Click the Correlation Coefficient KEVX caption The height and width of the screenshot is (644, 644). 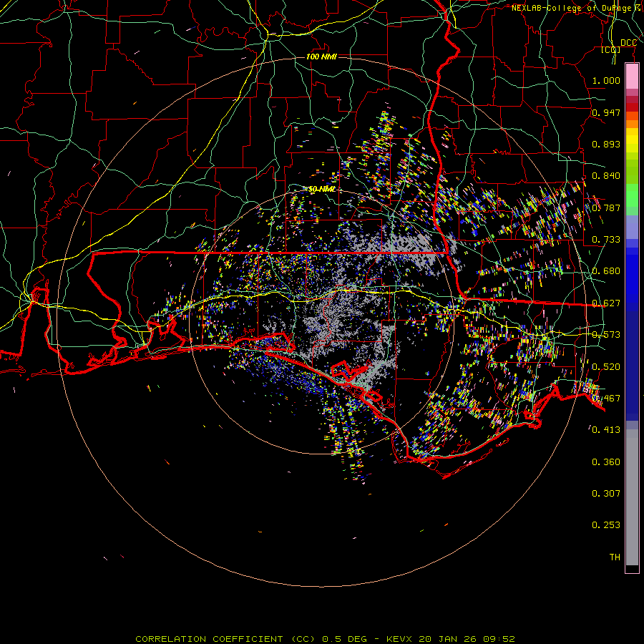[325, 639]
